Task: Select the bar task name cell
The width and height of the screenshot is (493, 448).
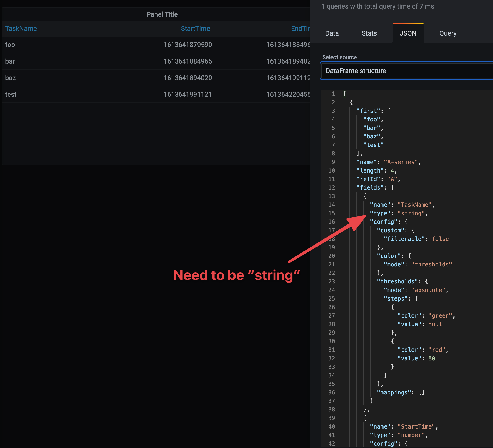Action: pyautogui.click(x=10, y=61)
